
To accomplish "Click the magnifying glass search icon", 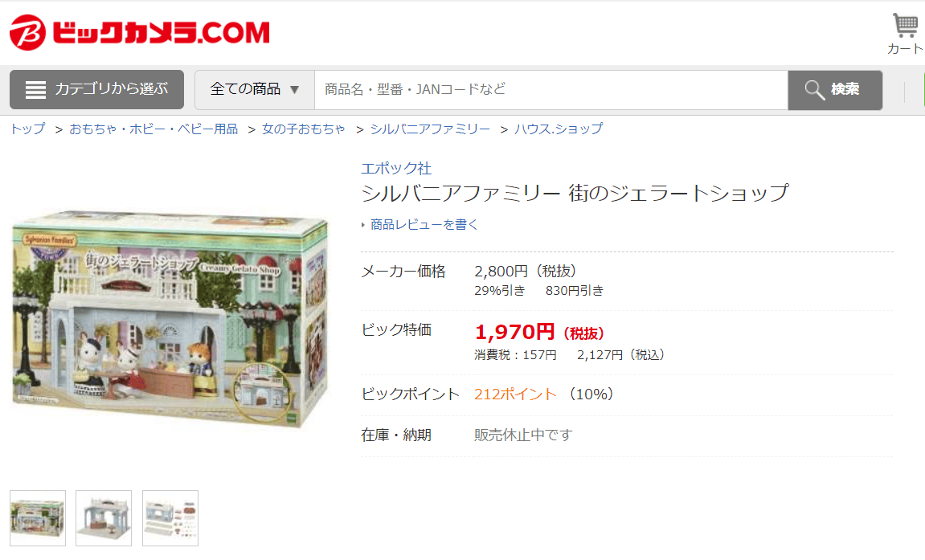I will pyautogui.click(x=815, y=90).
